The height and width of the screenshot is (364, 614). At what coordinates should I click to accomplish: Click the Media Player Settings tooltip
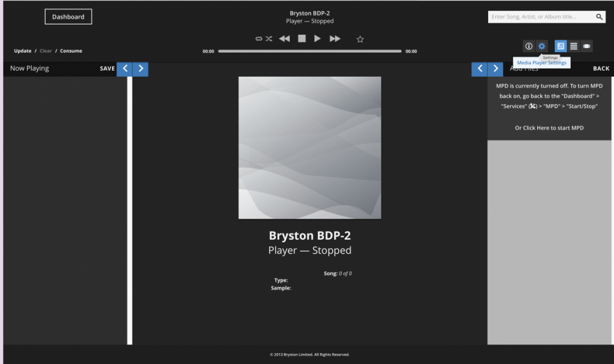coord(541,63)
